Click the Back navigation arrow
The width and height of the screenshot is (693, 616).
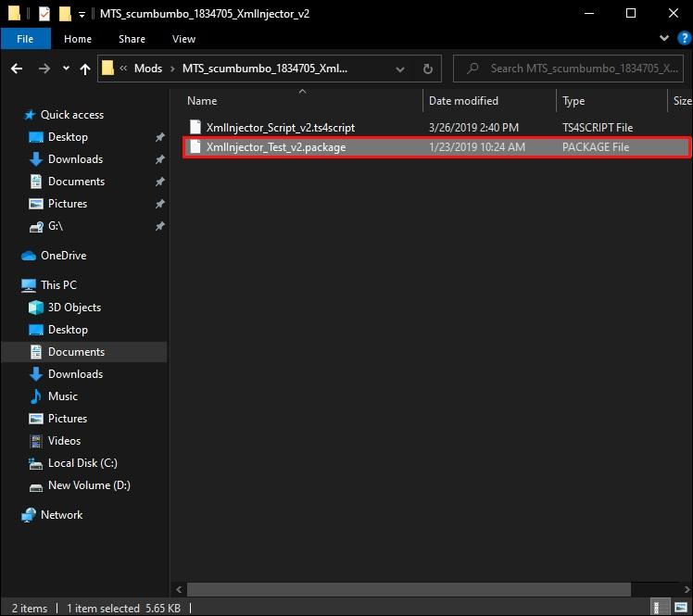point(17,69)
